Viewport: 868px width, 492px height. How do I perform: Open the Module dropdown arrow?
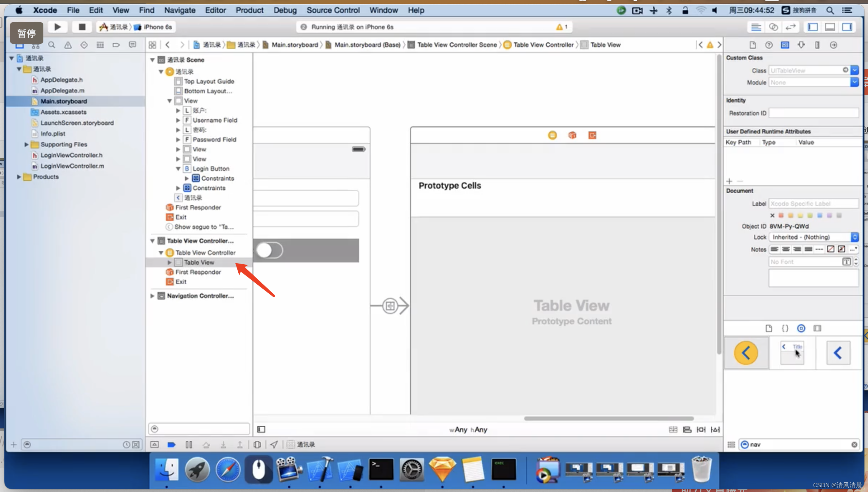(x=855, y=82)
